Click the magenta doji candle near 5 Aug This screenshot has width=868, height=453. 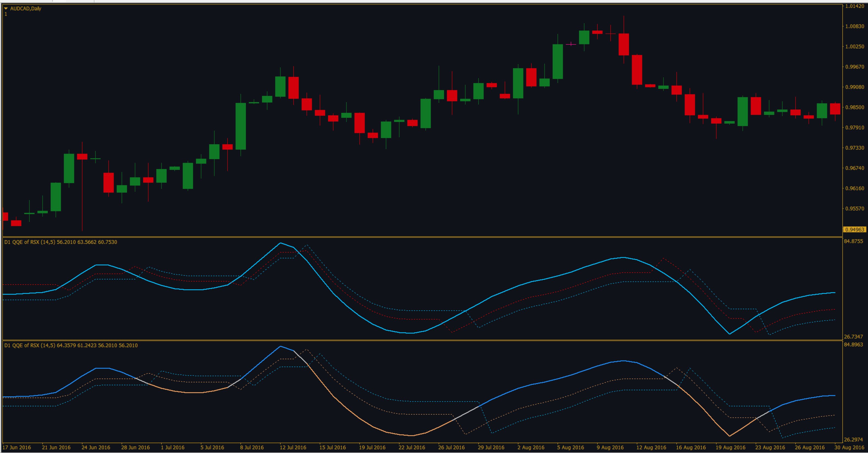(x=571, y=44)
